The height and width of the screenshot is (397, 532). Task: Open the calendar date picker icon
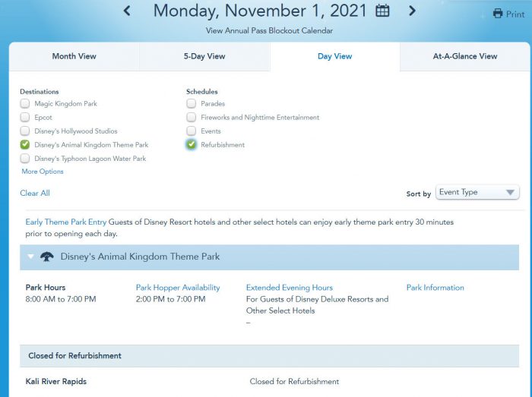tap(383, 11)
